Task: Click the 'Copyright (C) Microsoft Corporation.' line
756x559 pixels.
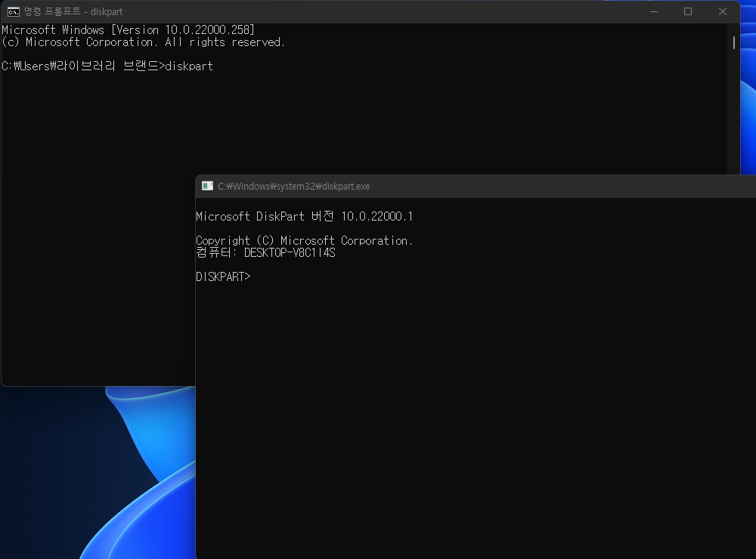Action: pos(304,240)
